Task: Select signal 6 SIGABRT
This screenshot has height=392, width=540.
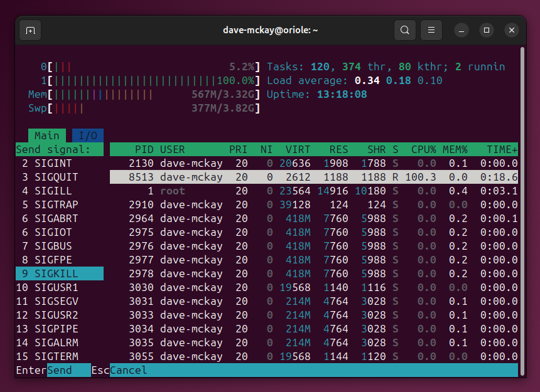Action: click(x=60, y=218)
